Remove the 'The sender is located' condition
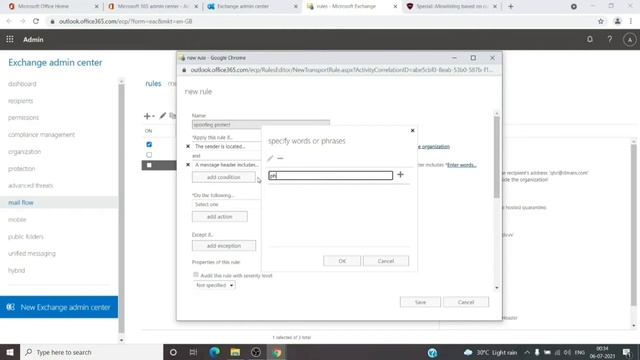 [188, 146]
